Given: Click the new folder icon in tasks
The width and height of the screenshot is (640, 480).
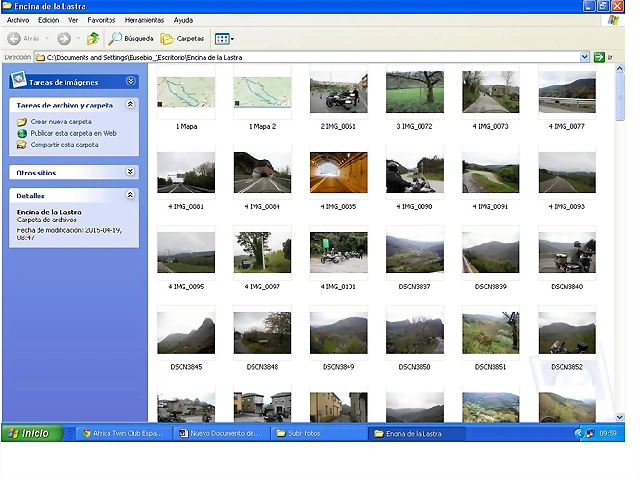Looking at the screenshot, I should [22, 122].
